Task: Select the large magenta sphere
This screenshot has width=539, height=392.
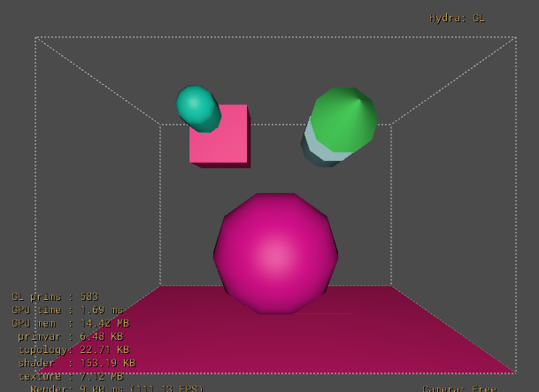Action: (275, 253)
